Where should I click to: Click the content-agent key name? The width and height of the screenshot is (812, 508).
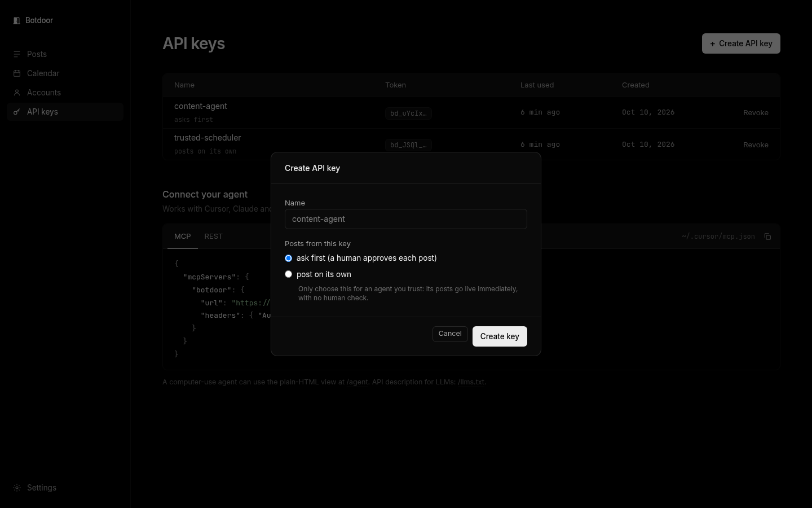click(x=201, y=106)
